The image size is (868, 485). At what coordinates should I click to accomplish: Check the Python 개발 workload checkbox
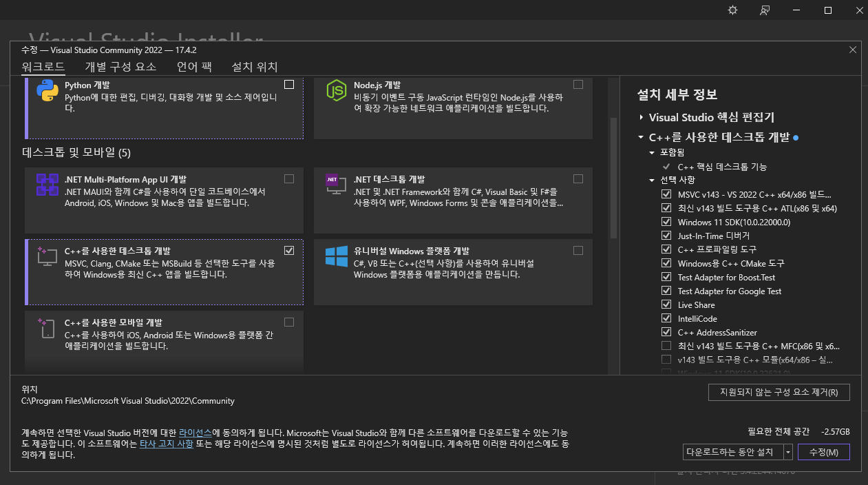coord(289,85)
